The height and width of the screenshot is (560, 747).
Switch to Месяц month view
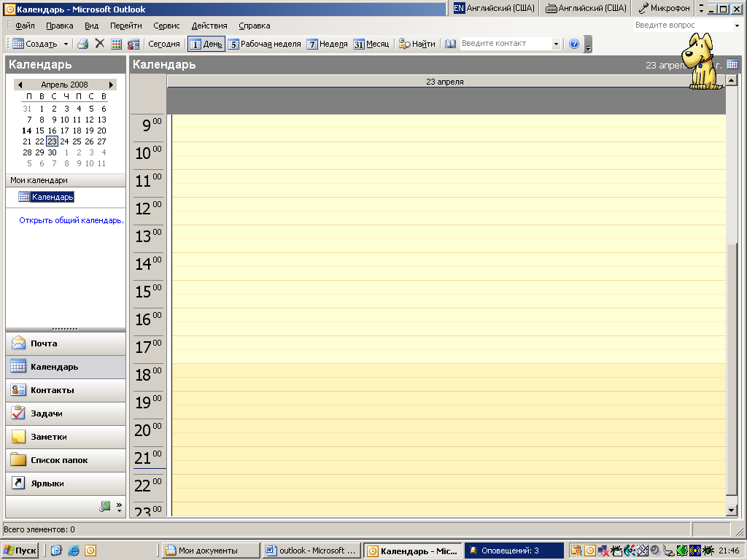tap(371, 44)
